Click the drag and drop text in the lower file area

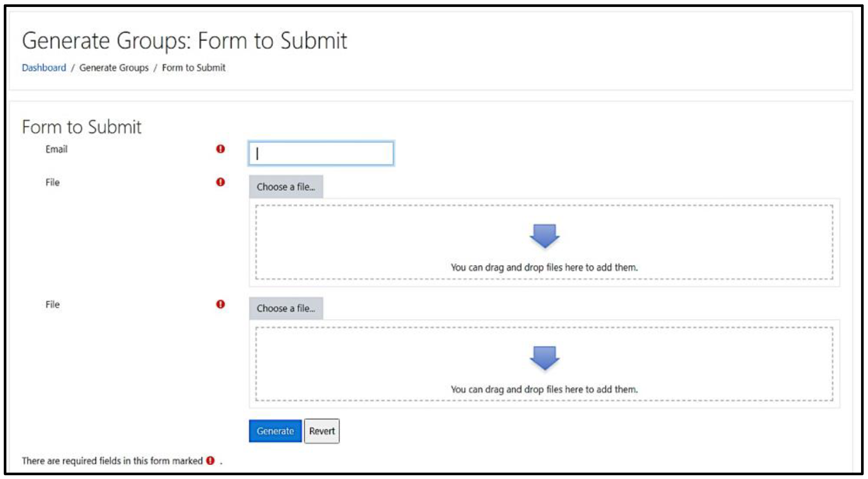point(544,389)
